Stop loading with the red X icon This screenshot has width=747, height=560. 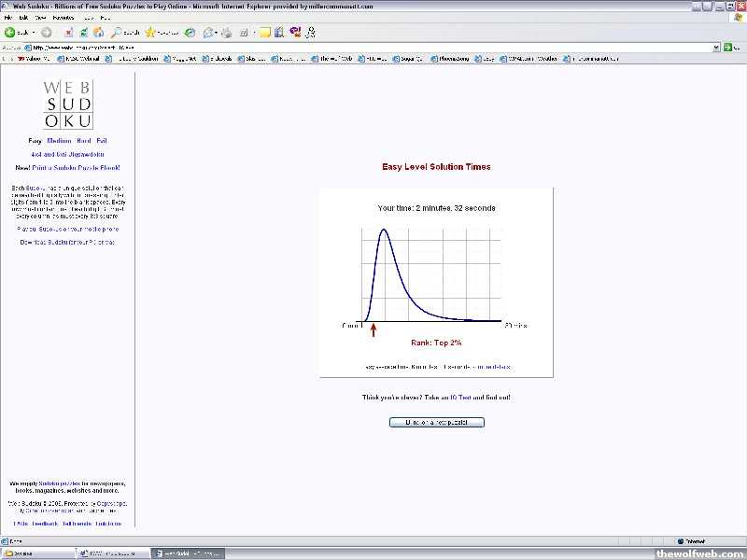(69, 33)
